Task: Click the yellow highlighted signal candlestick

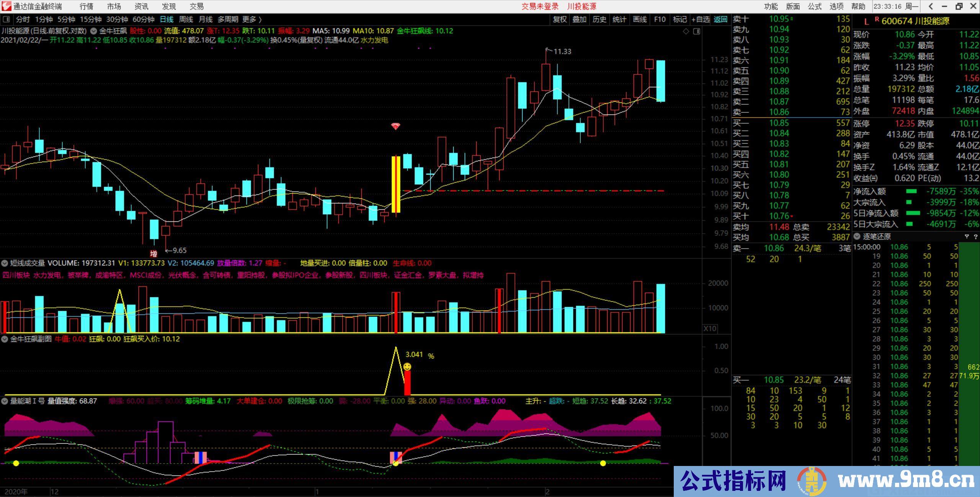Action: [396, 184]
